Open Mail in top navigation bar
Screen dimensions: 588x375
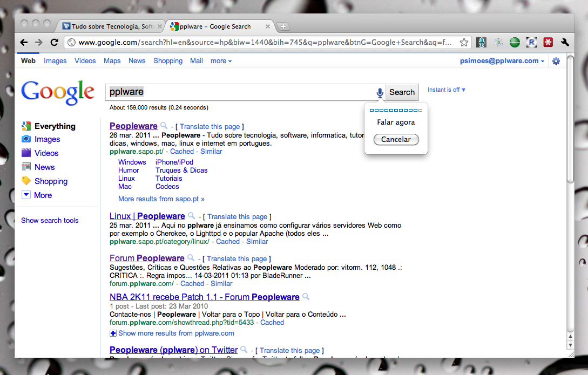click(197, 60)
